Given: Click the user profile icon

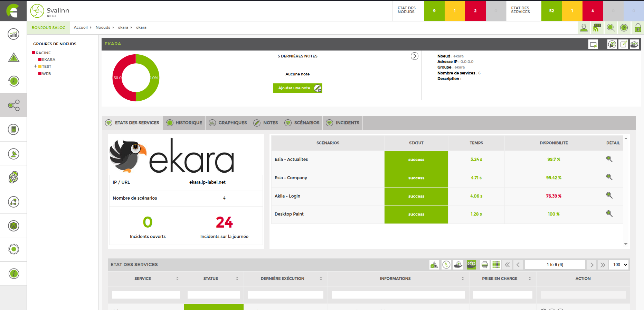Looking at the screenshot, I should tap(584, 28).
